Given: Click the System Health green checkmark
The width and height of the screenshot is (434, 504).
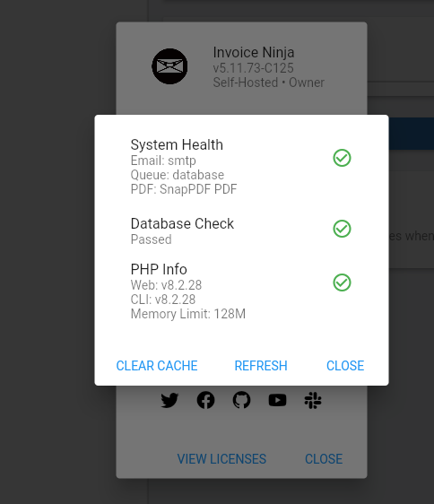Looking at the screenshot, I should [342, 158].
